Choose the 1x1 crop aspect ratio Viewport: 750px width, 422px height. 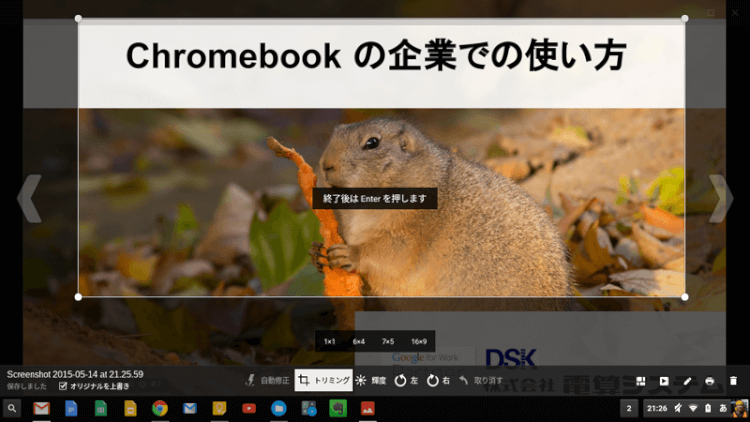tap(329, 342)
